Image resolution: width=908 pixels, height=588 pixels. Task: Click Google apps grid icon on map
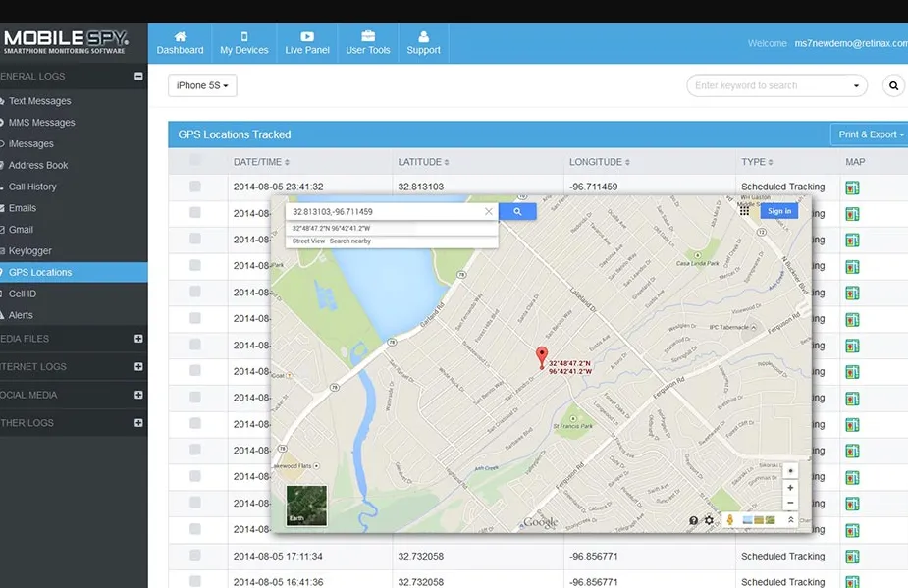tap(744, 211)
